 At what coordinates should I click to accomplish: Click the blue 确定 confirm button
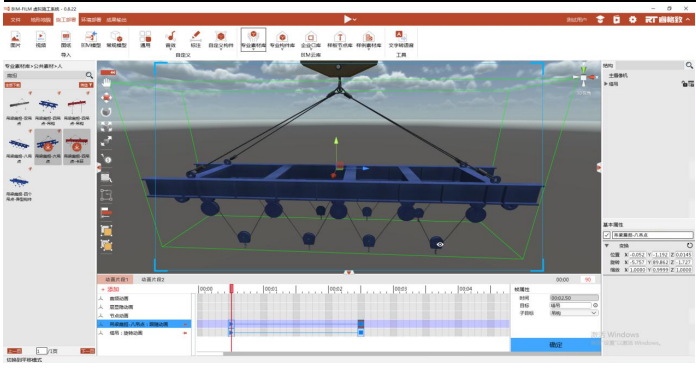pyautogui.click(x=555, y=345)
